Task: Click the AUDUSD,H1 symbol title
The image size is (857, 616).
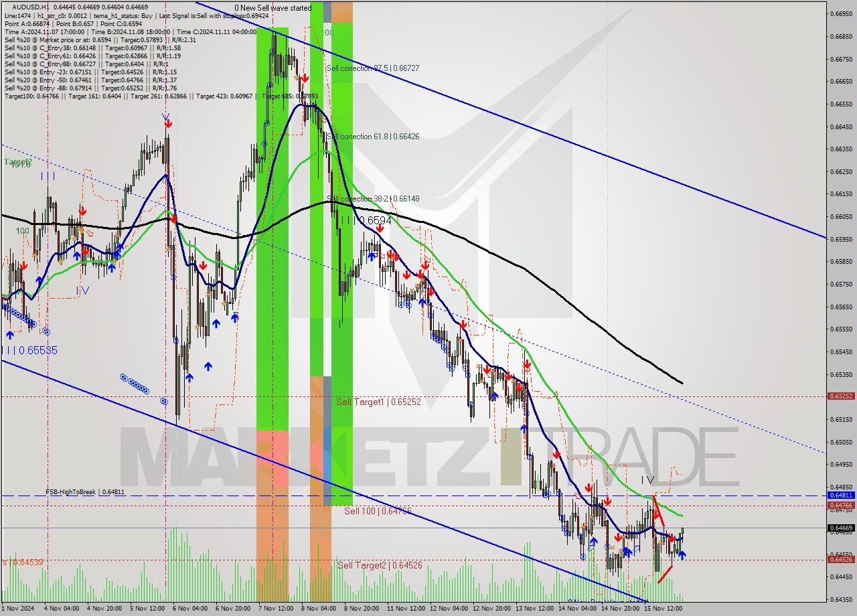Action: (30, 7)
